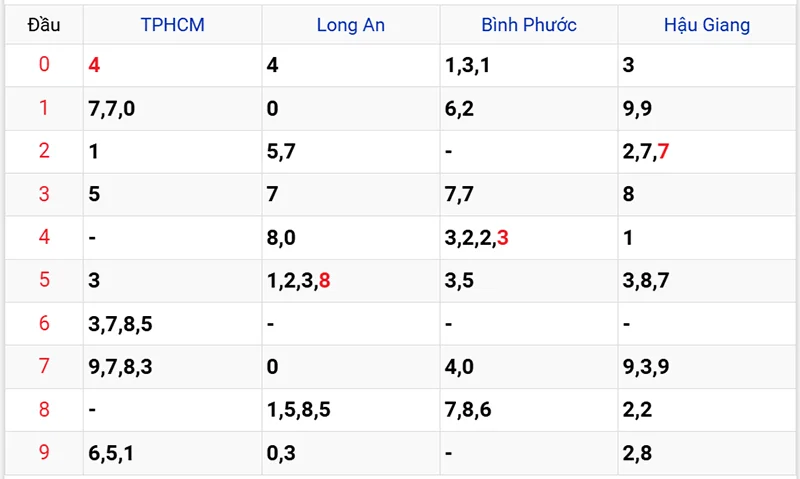Open the Long An header link

(351, 25)
